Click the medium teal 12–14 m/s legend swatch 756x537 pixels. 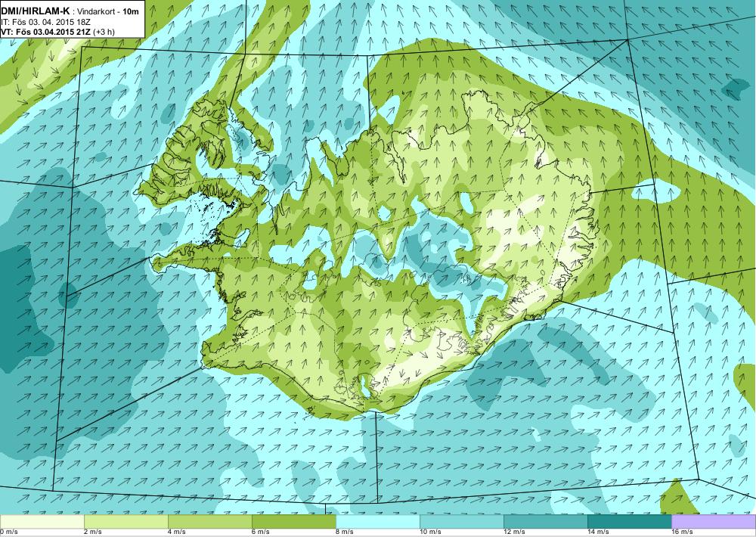coord(546,522)
